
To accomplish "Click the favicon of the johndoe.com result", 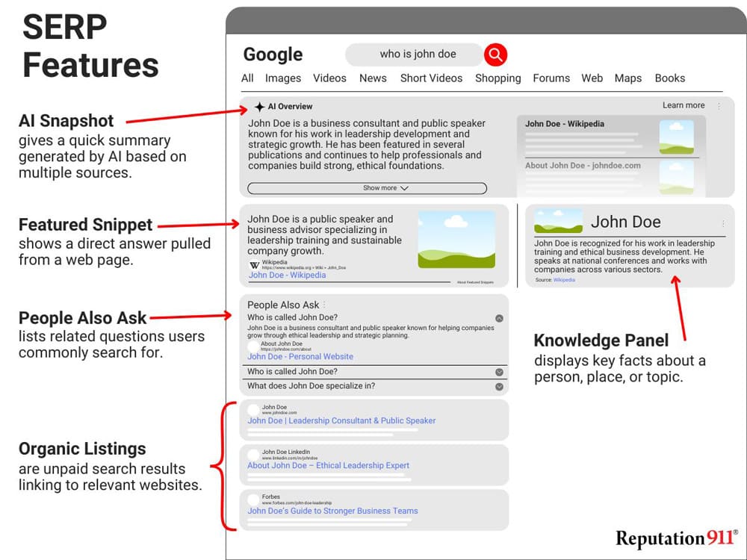I will point(253,409).
